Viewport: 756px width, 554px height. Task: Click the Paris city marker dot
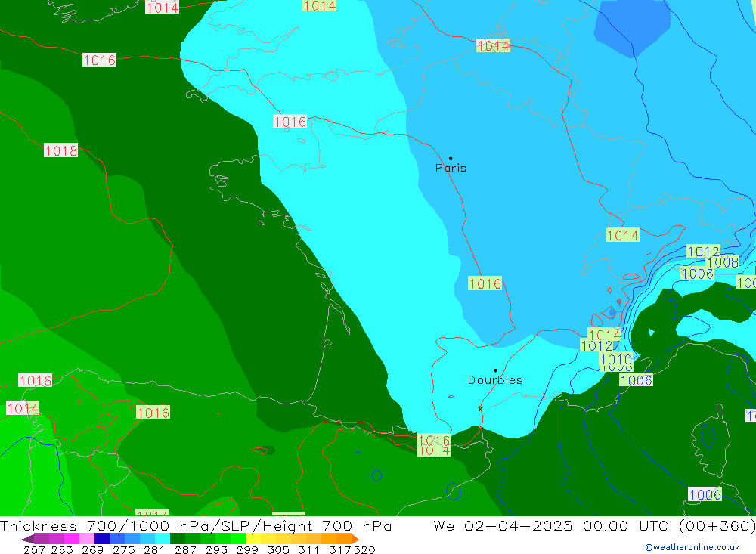[x=451, y=158]
